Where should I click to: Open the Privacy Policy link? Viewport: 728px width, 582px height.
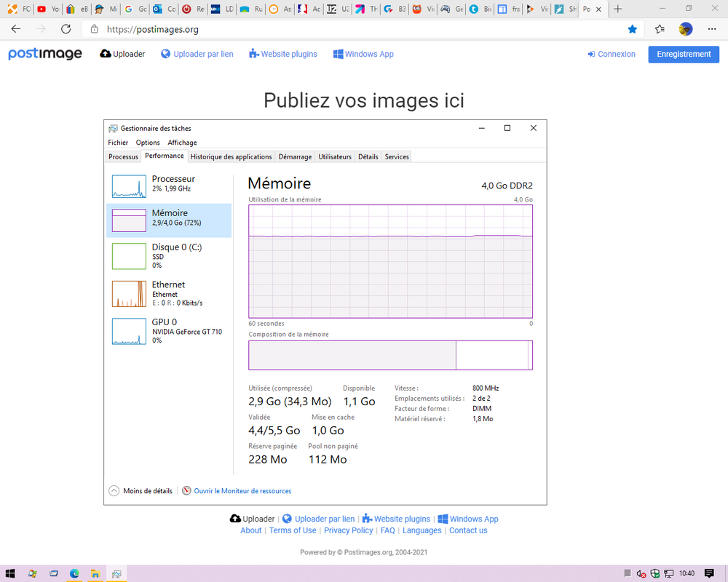coord(348,530)
